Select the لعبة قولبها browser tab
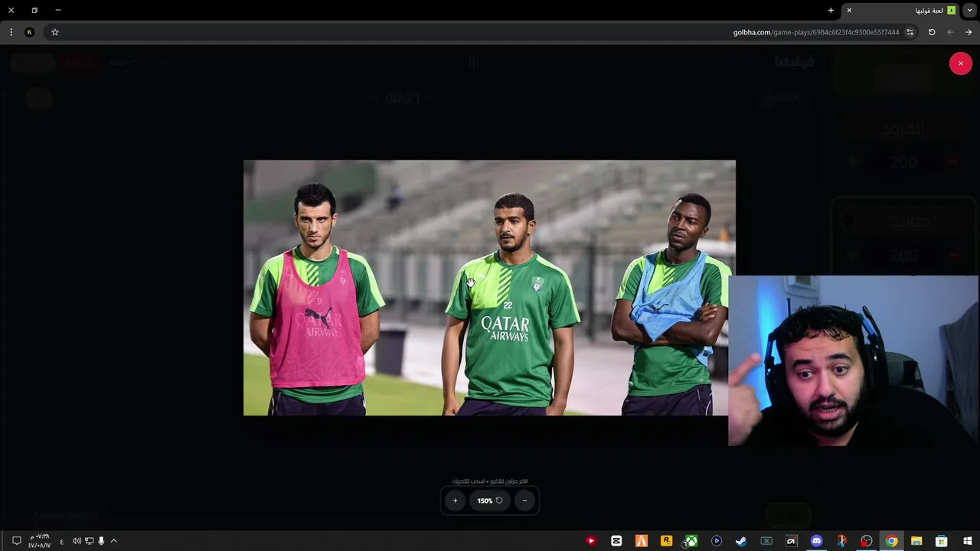Screen dimensions: 980x551 click(900, 11)
